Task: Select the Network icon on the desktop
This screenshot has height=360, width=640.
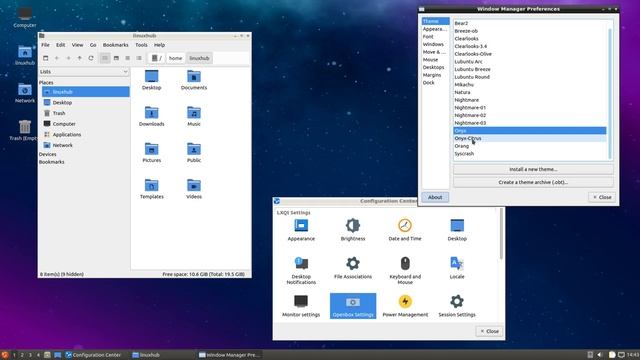Action: click(x=24, y=93)
